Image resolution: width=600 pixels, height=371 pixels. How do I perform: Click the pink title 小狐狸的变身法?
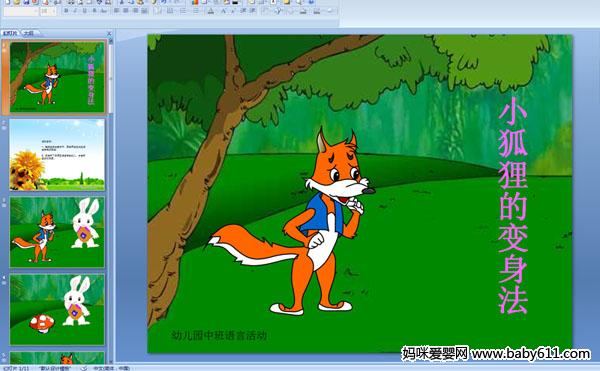click(x=513, y=206)
